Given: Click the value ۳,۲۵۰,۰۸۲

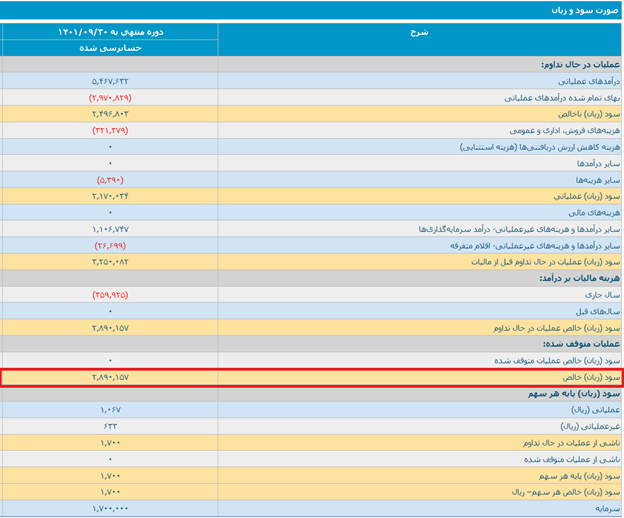Looking at the screenshot, I should (110, 262).
